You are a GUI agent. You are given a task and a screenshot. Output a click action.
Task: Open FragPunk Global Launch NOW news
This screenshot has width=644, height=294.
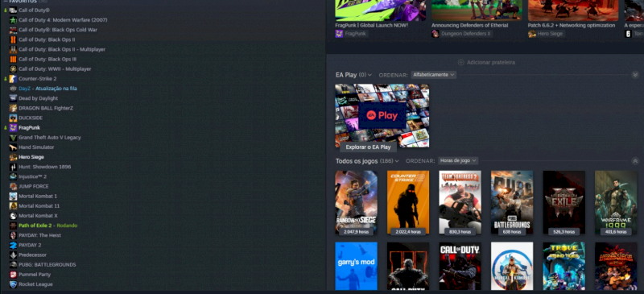(x=371, y=26)
